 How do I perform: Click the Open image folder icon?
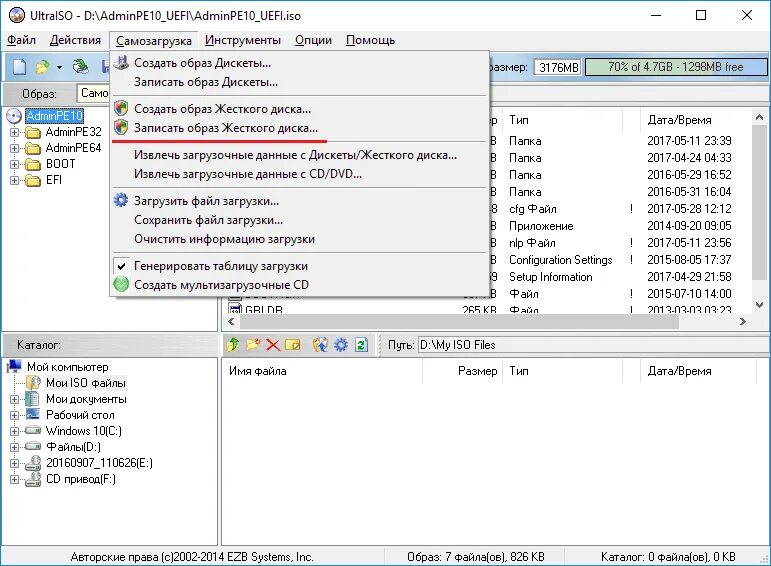tap(43, 66)
